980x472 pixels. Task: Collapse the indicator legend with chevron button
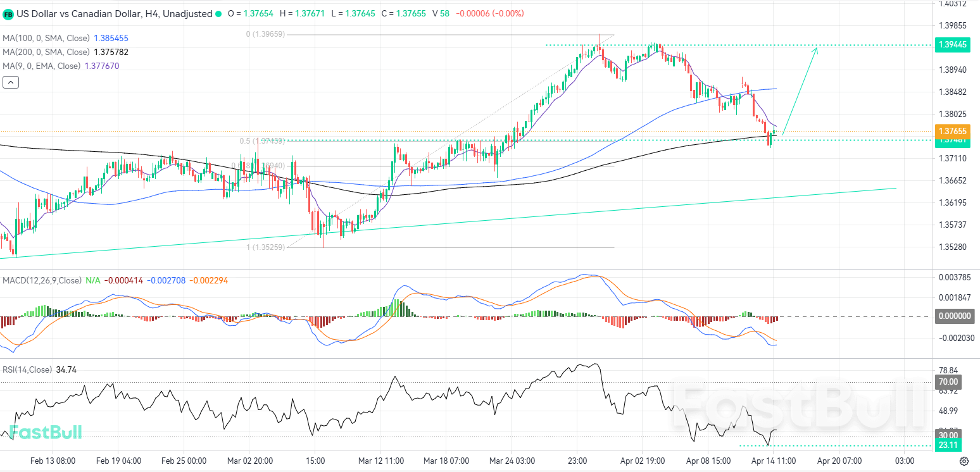coord(11,82)
